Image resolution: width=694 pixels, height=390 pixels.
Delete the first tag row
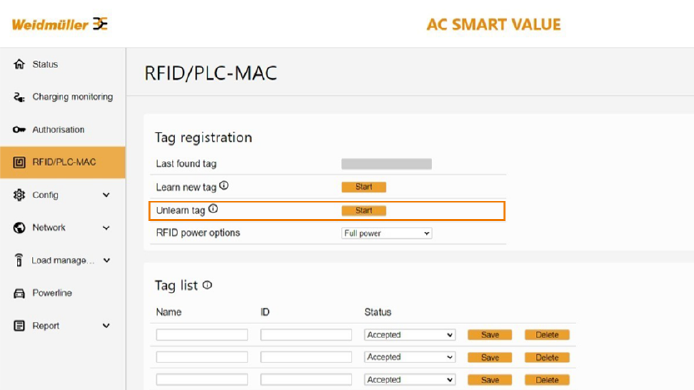(x=547, y=335)
